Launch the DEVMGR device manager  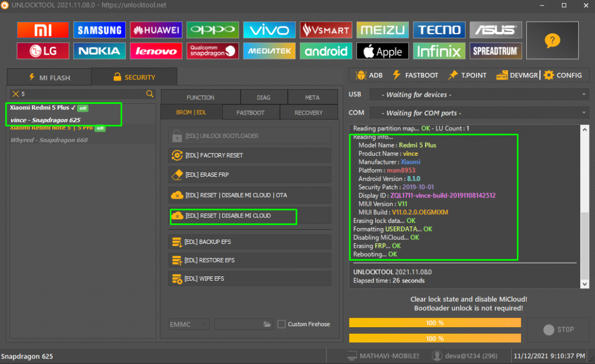(517, 75)
